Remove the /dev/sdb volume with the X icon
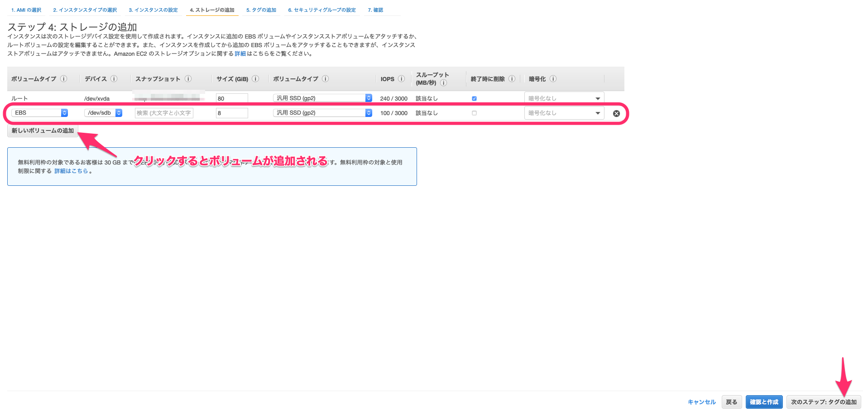Image resolution: width=868 pixels, height=416 pixels. 616,113
